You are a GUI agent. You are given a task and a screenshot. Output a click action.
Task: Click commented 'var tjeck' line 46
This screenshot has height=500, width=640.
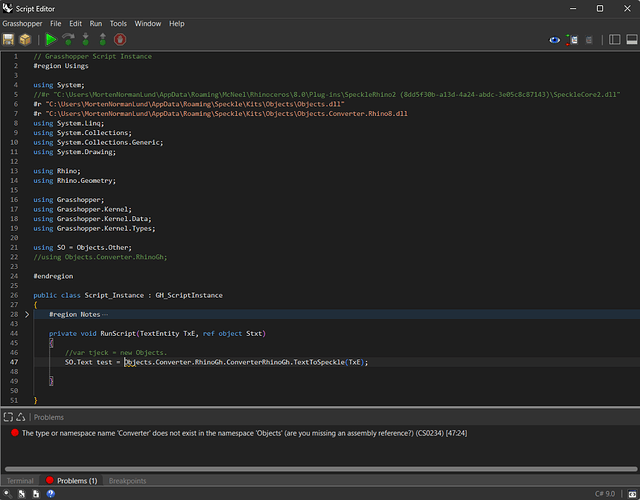point(116,353)
